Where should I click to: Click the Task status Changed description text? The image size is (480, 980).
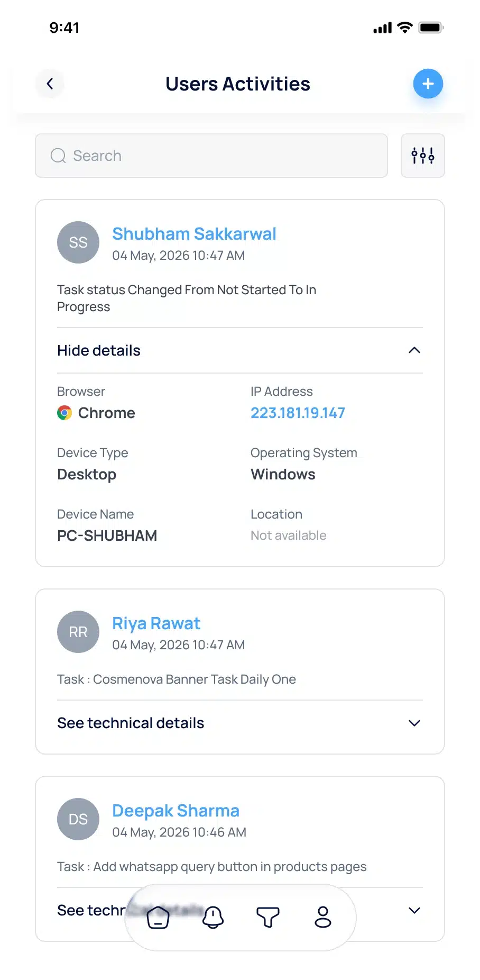pos(187,298)
